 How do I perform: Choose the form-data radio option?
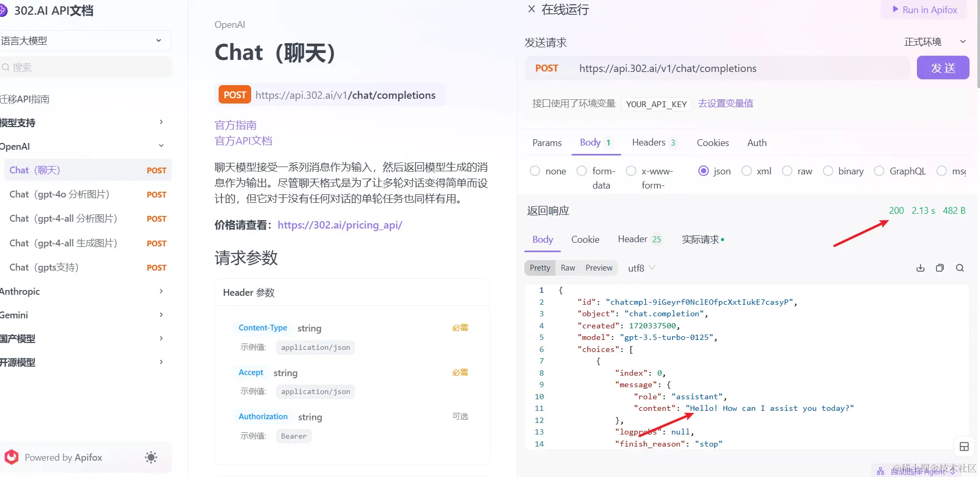[x=581, y=171]
